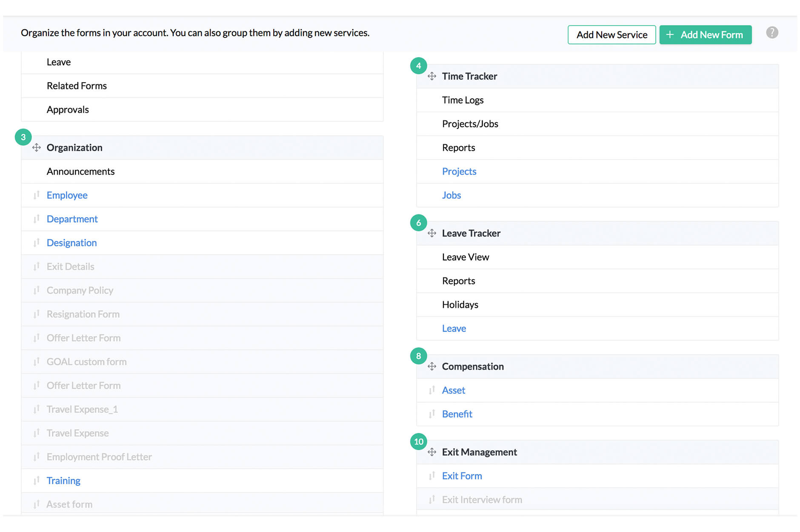Click the reorder arrows next to Employee

(x=37, y=195)
